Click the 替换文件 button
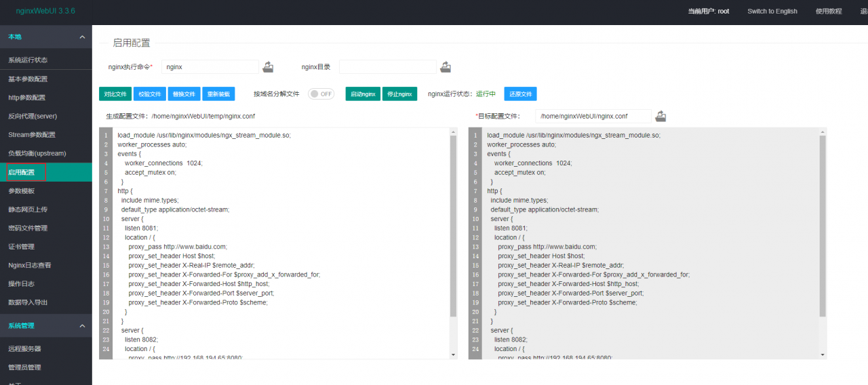This screenshot has height=385, width=868. coord(184,94)
